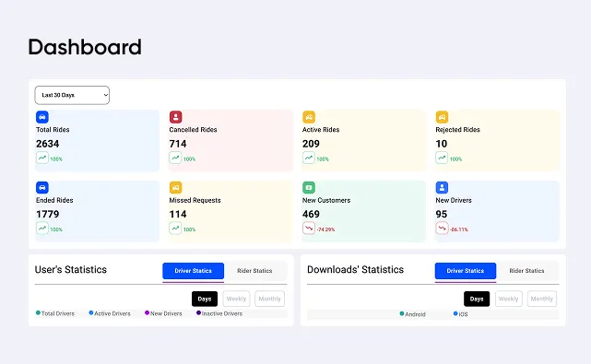Click the yellow car icon above Active Rides
The height and width of the screenshot is (364, 591).
point(309,117)
